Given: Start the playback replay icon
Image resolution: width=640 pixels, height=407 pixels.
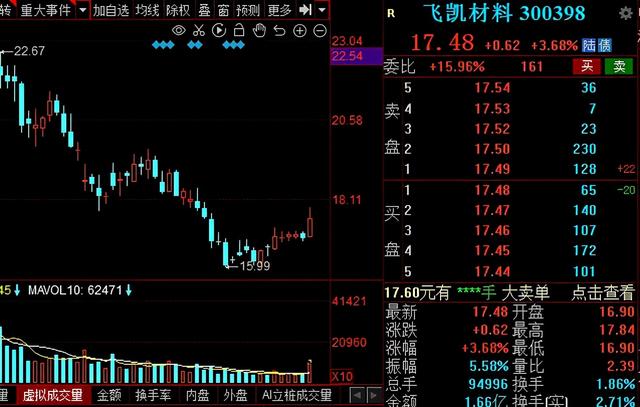Looking at the screenshot, I should [x=219, y=30].
